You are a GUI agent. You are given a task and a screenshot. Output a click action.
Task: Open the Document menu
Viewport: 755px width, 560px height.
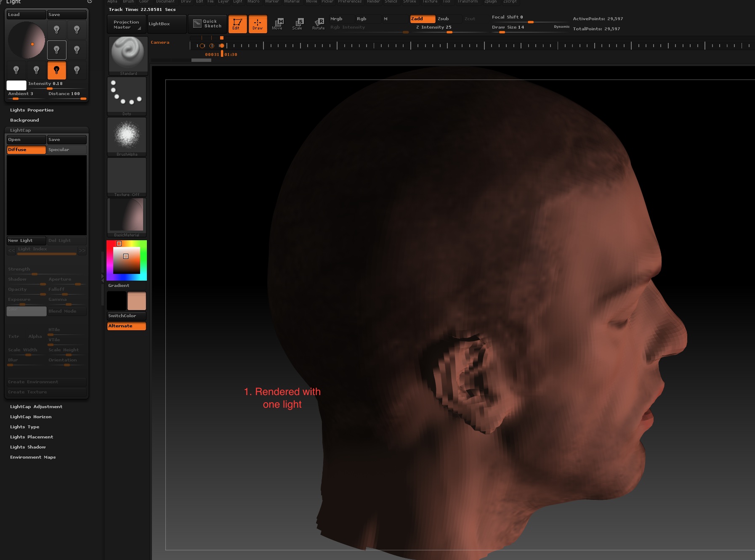[165, 2]
